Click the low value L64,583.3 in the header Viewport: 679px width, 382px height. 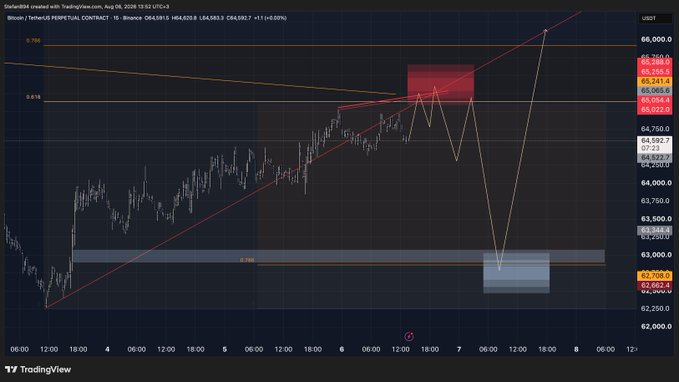[x=211, y=18]
